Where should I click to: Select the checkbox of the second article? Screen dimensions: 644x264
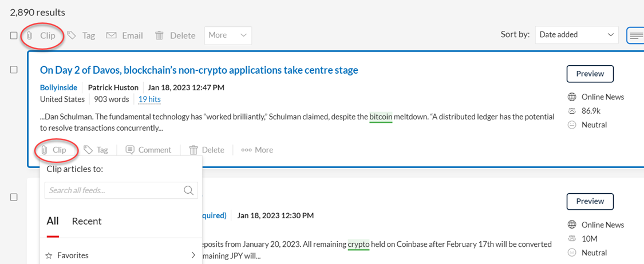click(x=14, y=198)
